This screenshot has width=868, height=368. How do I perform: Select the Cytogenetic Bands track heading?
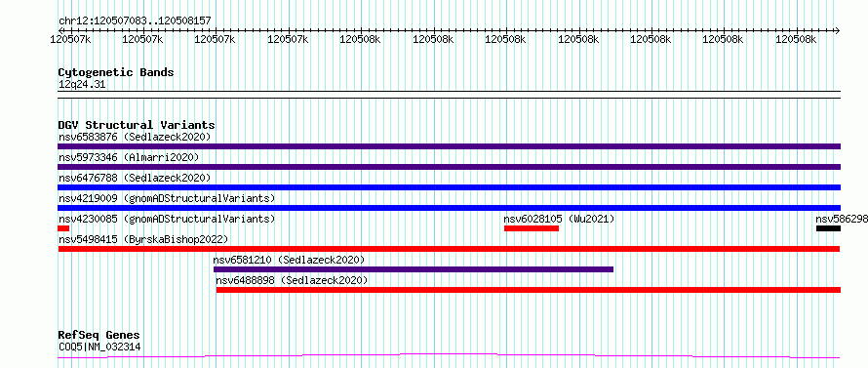116,72
